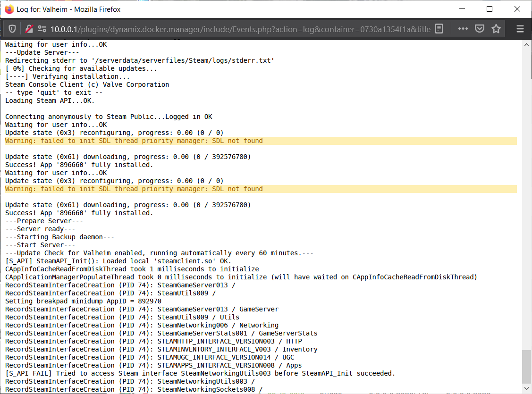
Task: Open Firefox hamburger menu
Action: [x=520, y=29]
